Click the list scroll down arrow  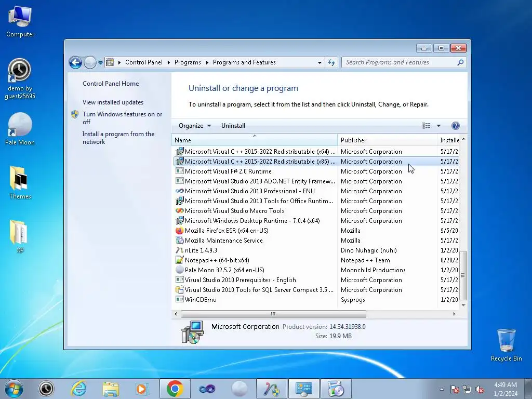click(463, 305)
